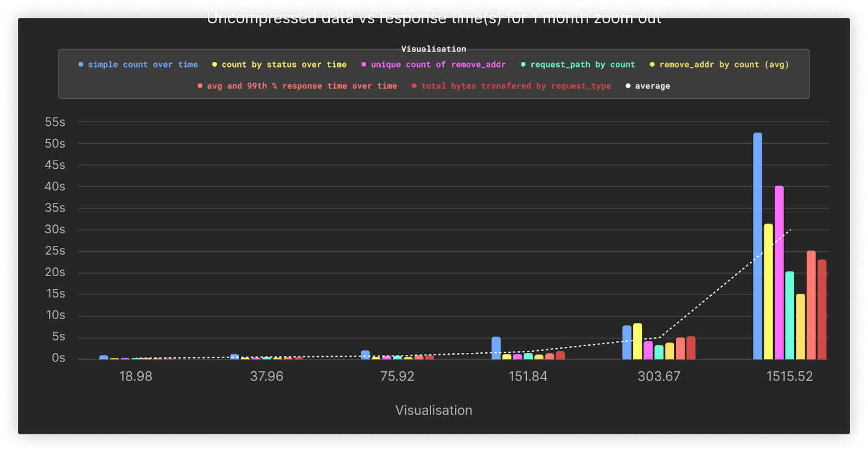Click the 'Visualisation' legend heading

(433, 49)
